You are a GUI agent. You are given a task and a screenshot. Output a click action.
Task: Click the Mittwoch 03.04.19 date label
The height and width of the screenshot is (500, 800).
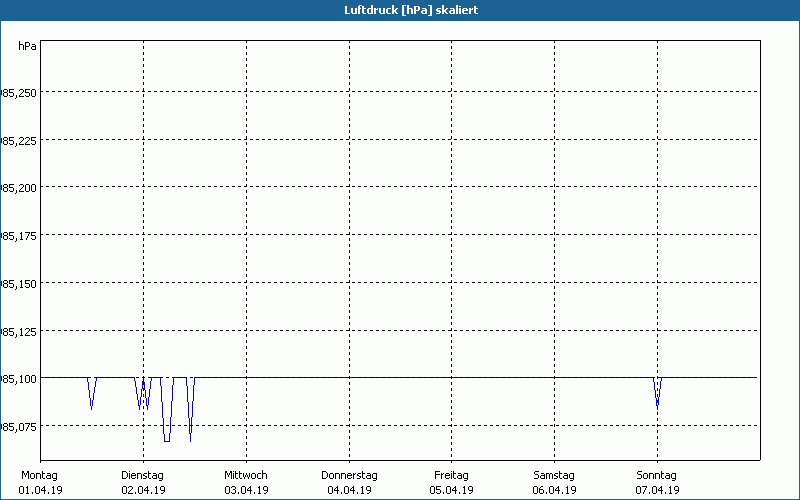tap(246, 482)
